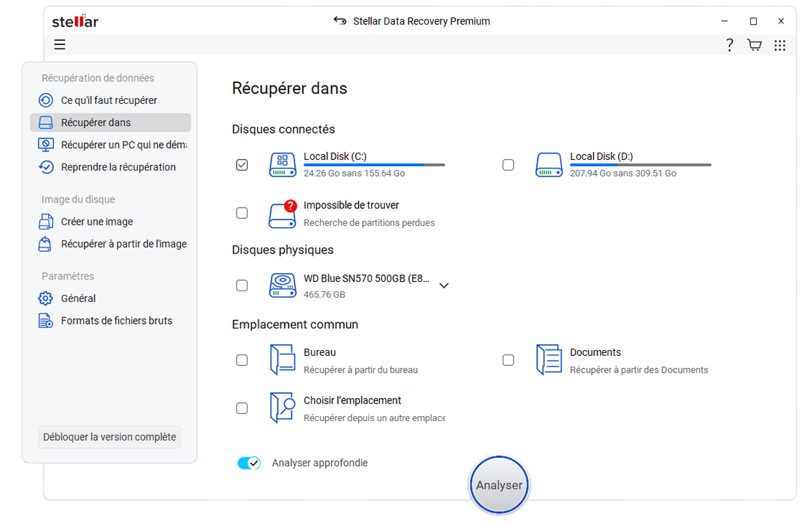This screenshot has height=525, width=812.
Task: Select Récupérer dans in sidebar
Action: point(110,122)
